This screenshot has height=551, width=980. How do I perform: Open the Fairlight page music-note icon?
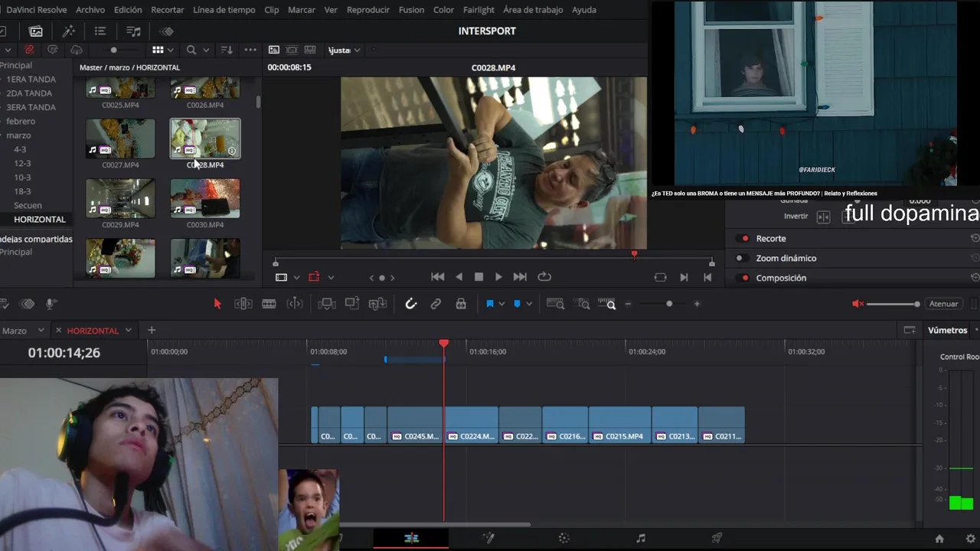coord(641,538)
